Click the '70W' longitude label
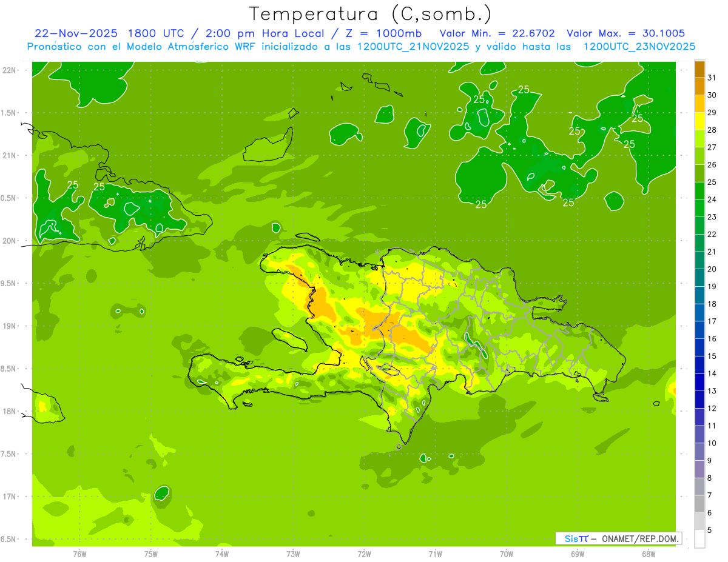Screen dimensions: 728x562 tap(507, 554)
